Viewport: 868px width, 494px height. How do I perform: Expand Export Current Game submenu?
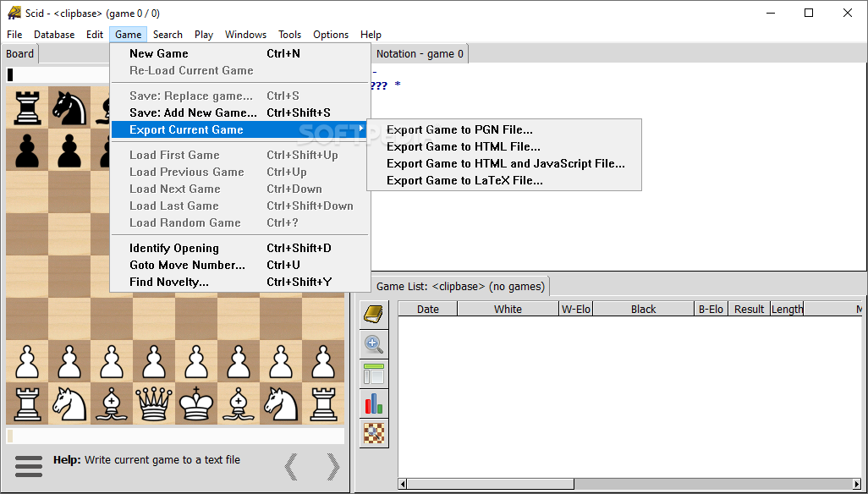(x=240, y=130)
